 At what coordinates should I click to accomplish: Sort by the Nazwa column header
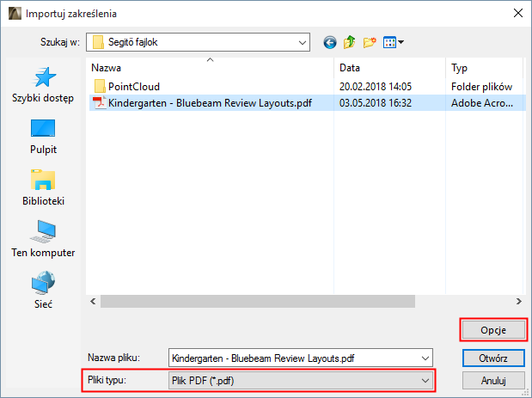[210, 68]
